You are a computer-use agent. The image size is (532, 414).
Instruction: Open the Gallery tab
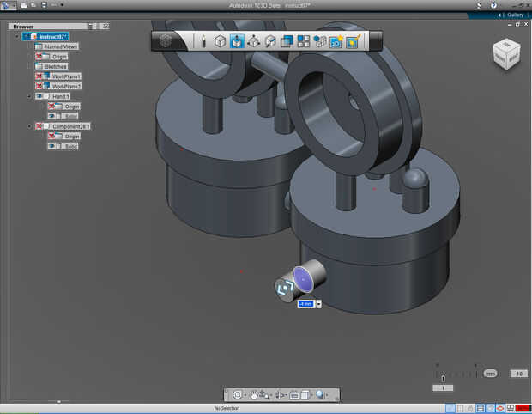tap(516, 15)
